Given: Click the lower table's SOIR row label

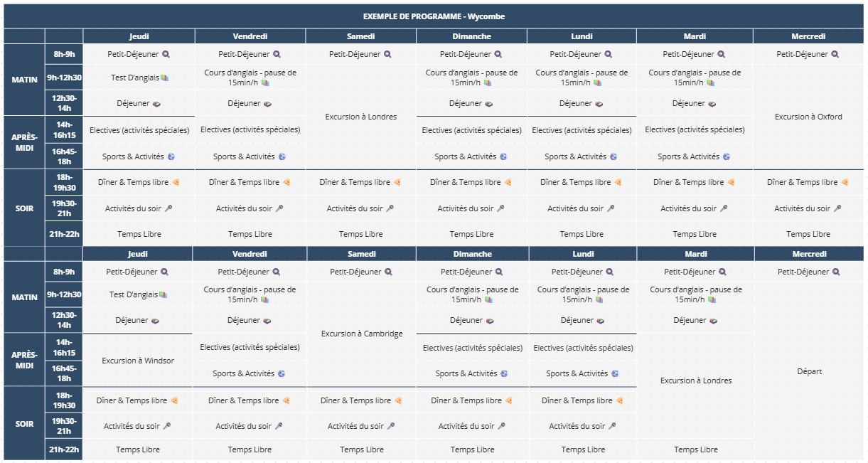Looking at the screenshot, I should pos(24,424).
